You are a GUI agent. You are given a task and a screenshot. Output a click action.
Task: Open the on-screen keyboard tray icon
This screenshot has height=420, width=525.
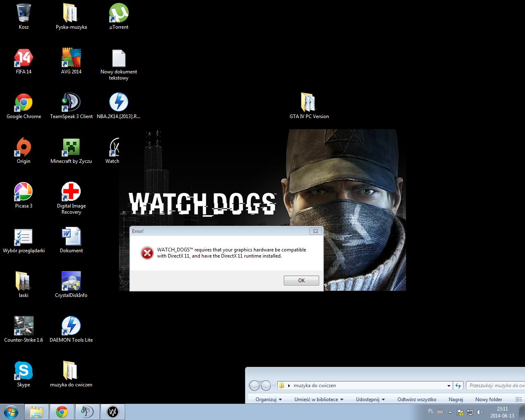(x=440, y=412)
